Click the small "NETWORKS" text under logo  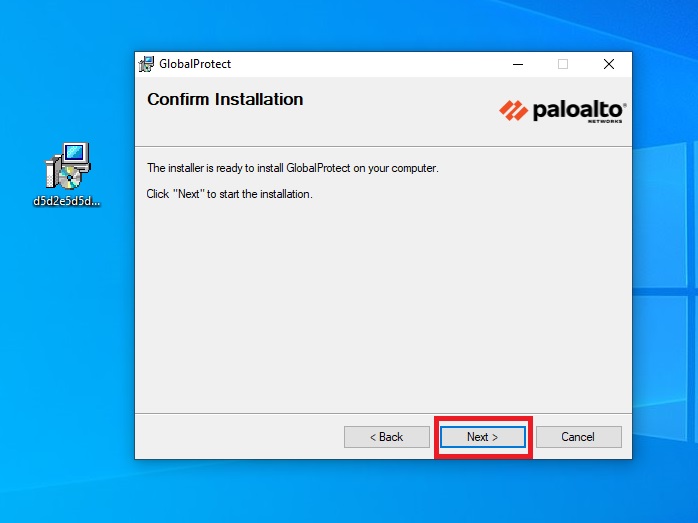605,121
